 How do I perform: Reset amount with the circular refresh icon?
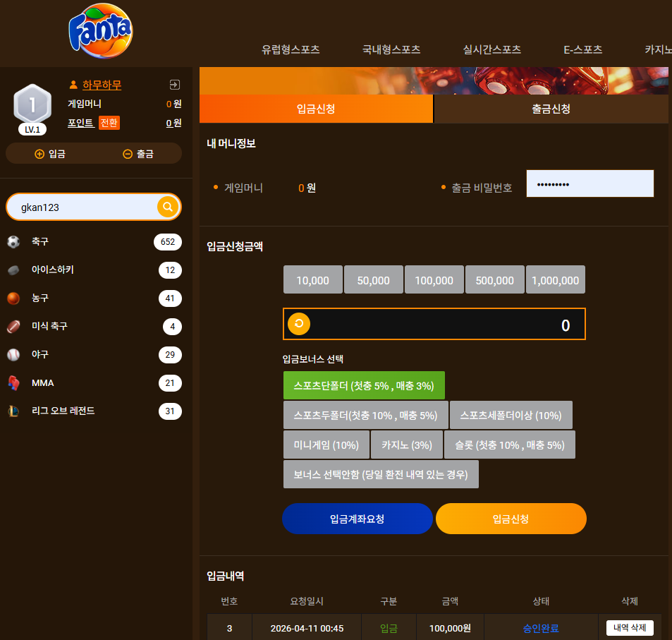click(x=299, y=324)
